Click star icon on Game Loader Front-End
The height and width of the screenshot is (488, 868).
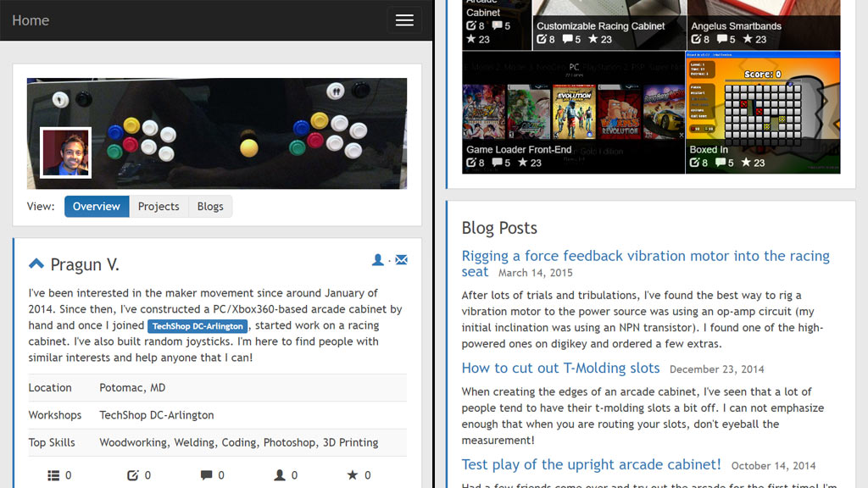click(x=522, y=162)
